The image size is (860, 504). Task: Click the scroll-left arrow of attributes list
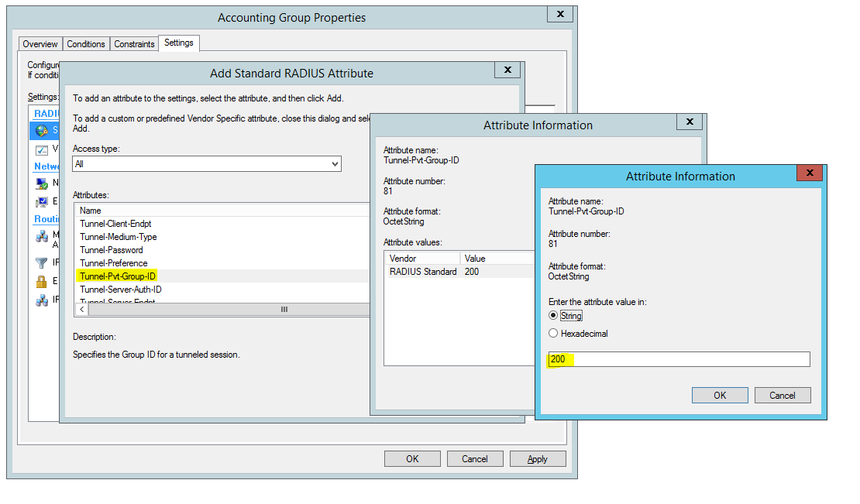pos(81,310)
